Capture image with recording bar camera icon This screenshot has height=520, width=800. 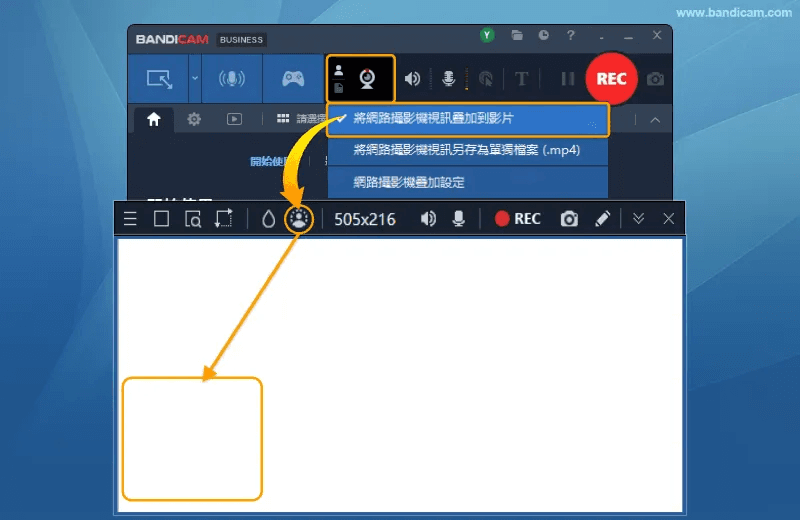tap(569, 219)
